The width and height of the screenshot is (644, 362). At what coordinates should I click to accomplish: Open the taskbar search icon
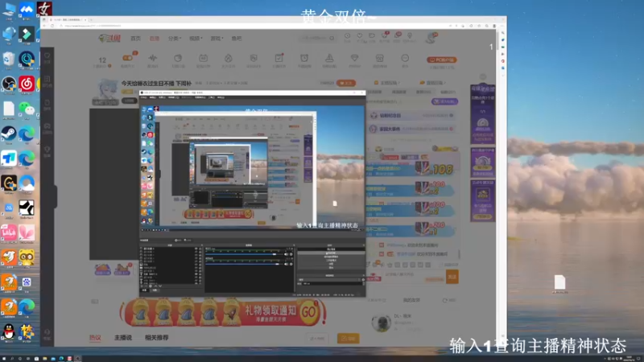12,358
